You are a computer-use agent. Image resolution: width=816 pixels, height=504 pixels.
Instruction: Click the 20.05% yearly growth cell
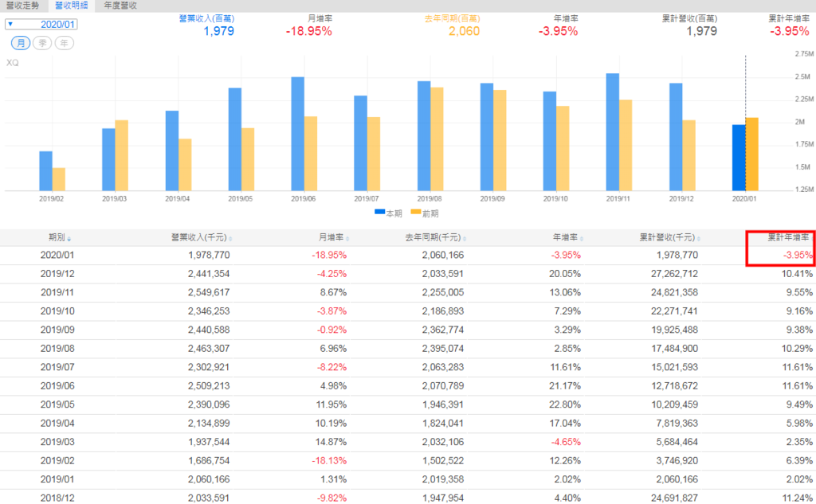click(565, 274)
